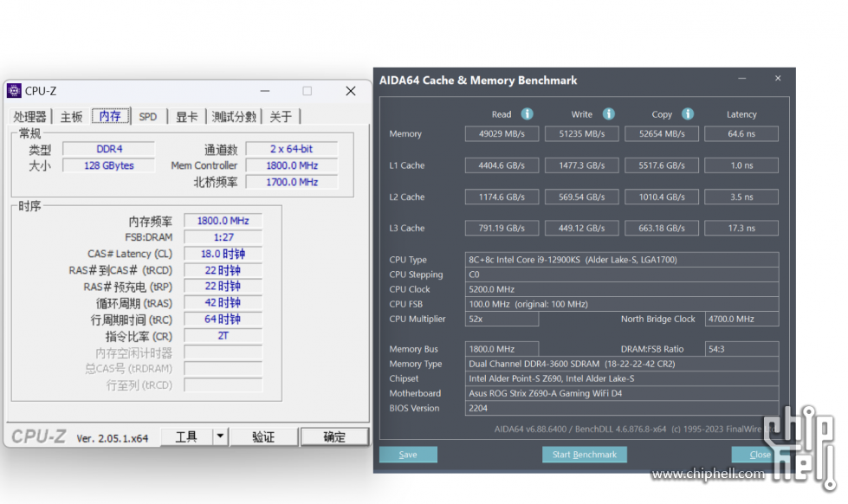The image size is (848, 504).
Task: Click L1 Cache Read value 4404.6 GB/s
Action: pos(502,165)
